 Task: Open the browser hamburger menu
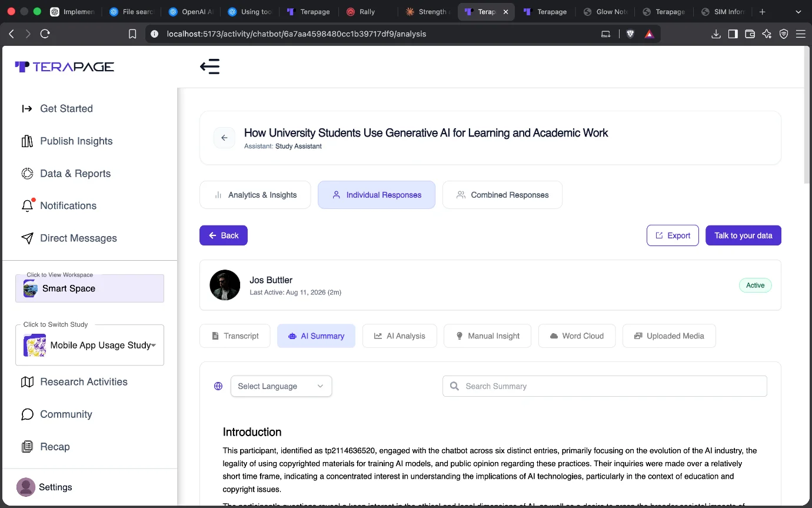(800, 34)
